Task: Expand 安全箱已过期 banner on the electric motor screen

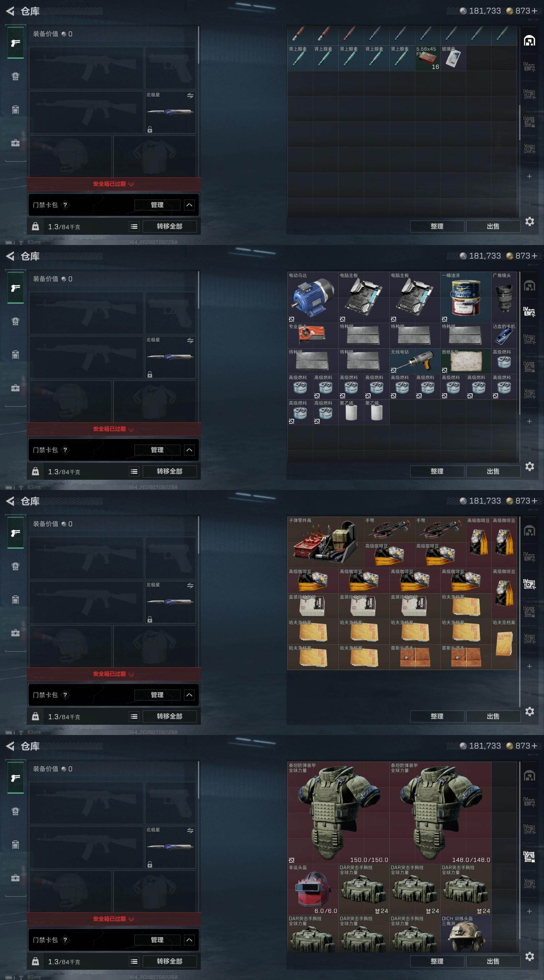Action: pyautogui.click(x=114, y=429)
